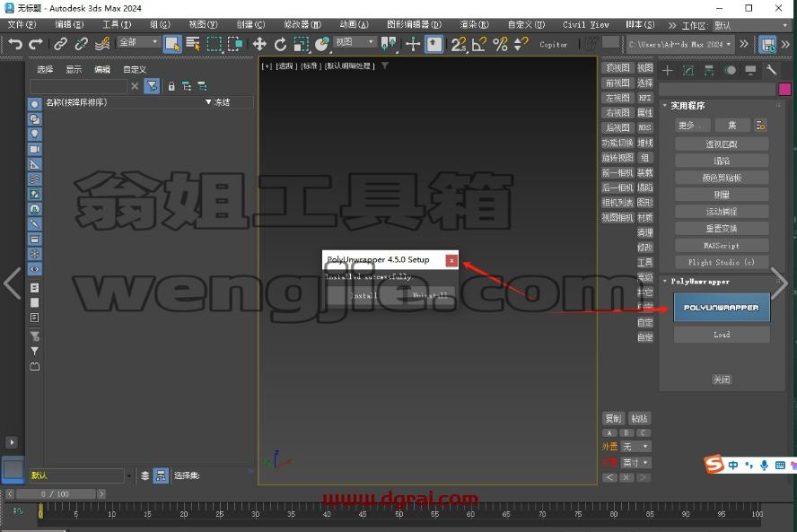Open the 视图 reference coordinate dropdown
The height and width of the screenshot is (532, 797).
(x=355, y=41)
